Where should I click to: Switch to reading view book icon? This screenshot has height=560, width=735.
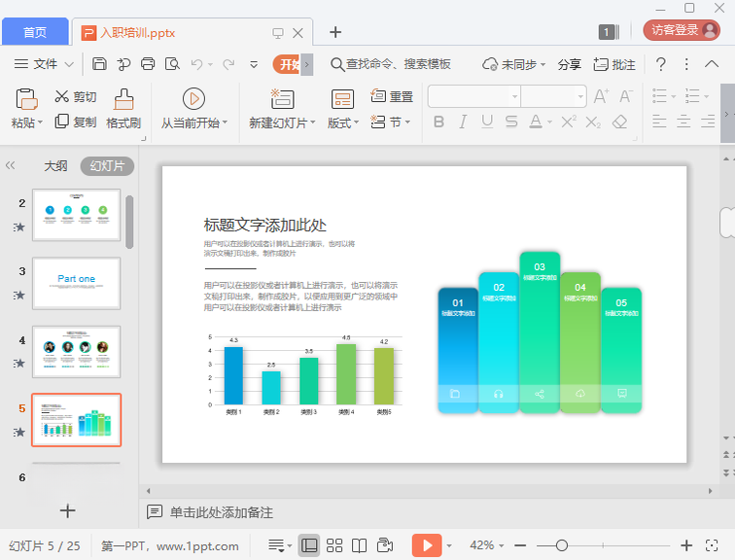(359, 545)
